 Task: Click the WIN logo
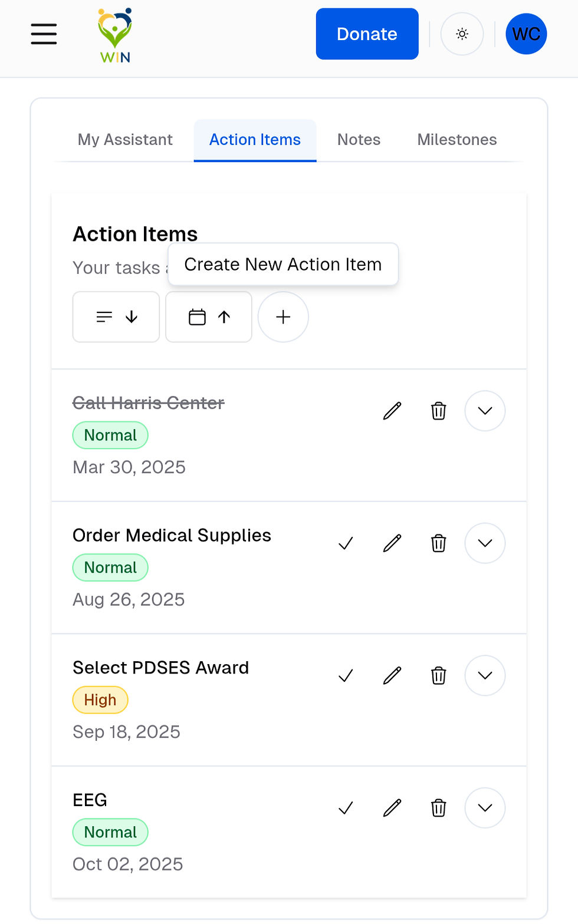click(x=115, y=35)
